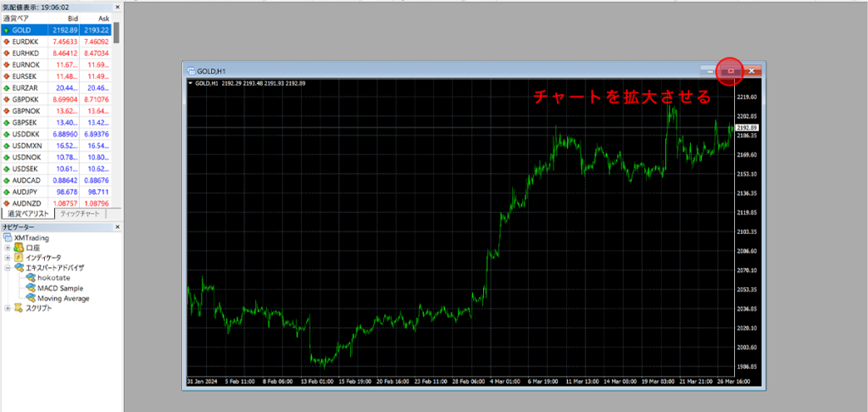Click the 口座 accounts folder icon
The width and height of the screenshot is (868, 412).
tap(19, 248)
